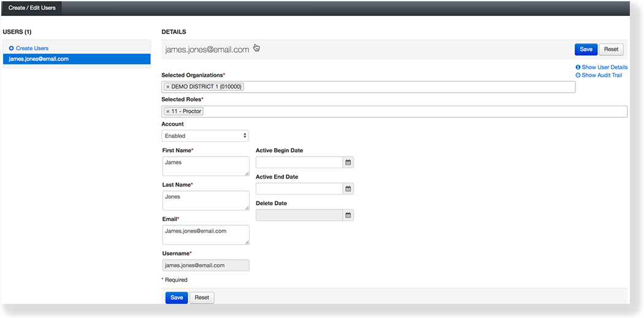Click the plus icon beside Create Users
Viewport: 644px width, 318px height.
(x=11, y=48)
